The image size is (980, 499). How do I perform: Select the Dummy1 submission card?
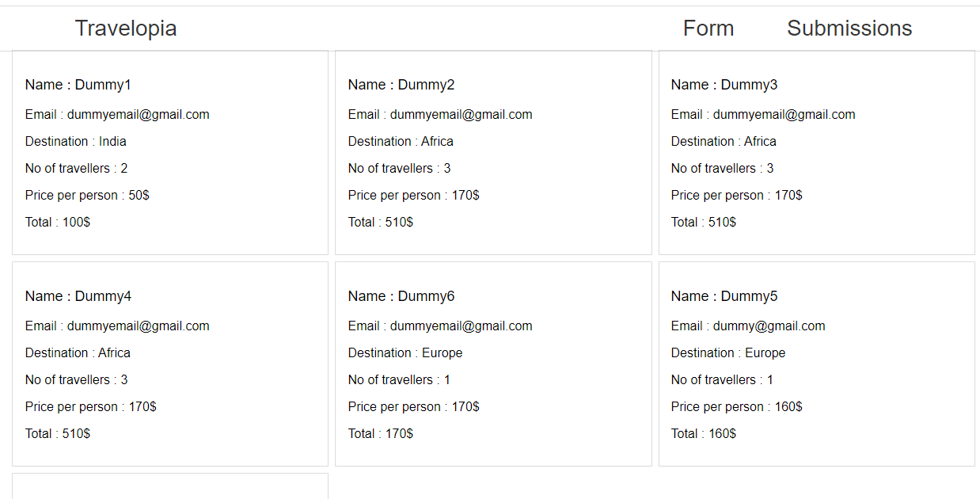(169, 152)
